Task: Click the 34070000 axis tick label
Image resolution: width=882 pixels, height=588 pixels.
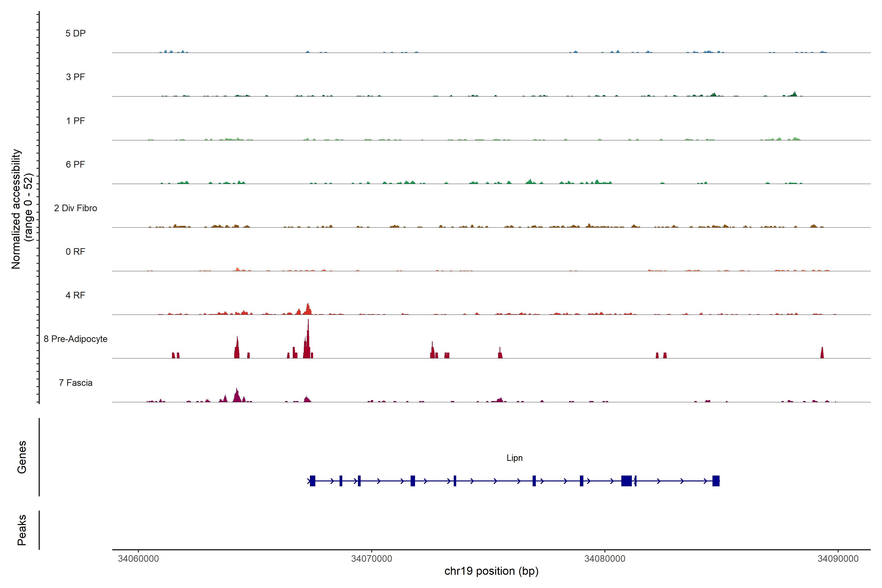Action: click(371, 558)
